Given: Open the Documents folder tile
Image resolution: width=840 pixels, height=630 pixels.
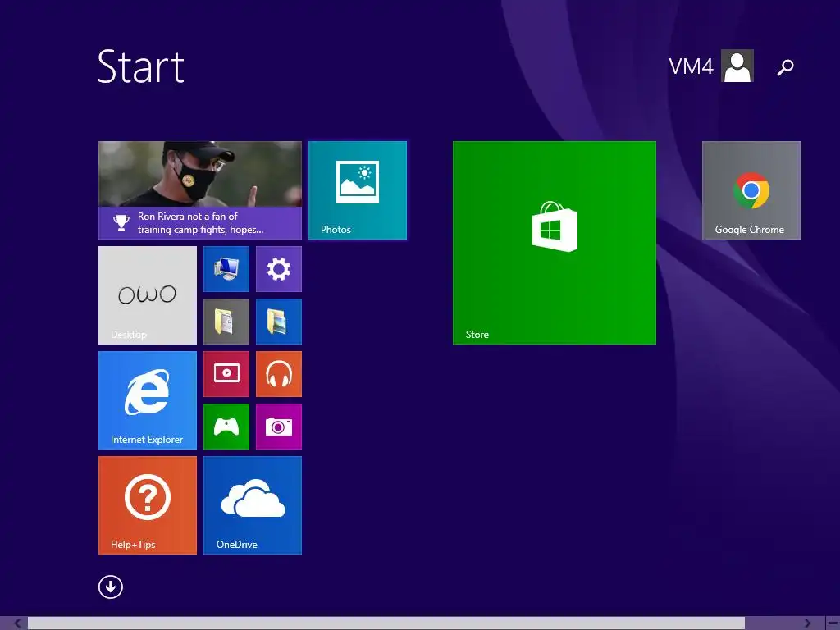Looking at the screenshot, I should tap(226, 322).
